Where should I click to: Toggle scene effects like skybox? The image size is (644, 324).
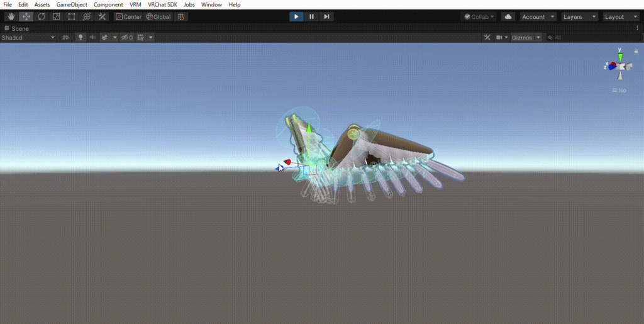click(105, 37)
